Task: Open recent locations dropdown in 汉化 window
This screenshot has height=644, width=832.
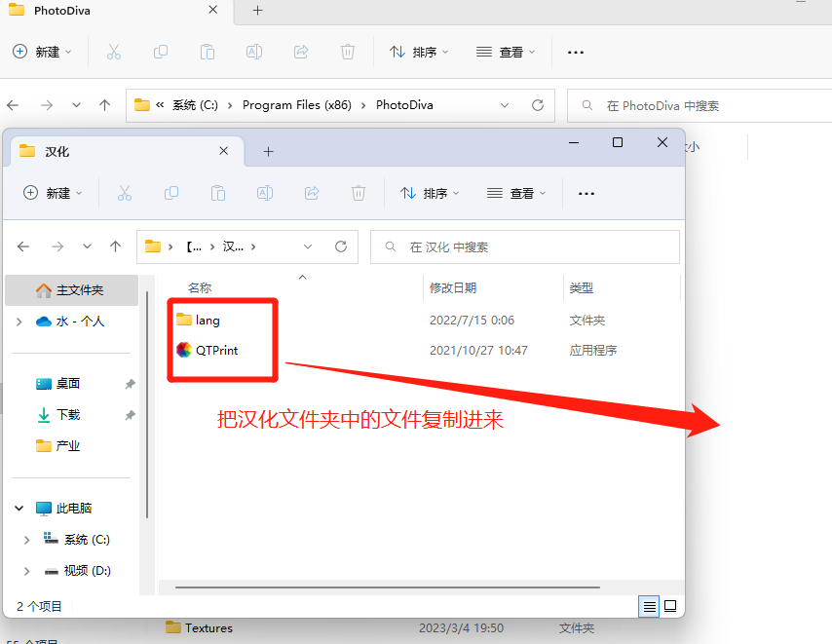Action: point(87,246)
